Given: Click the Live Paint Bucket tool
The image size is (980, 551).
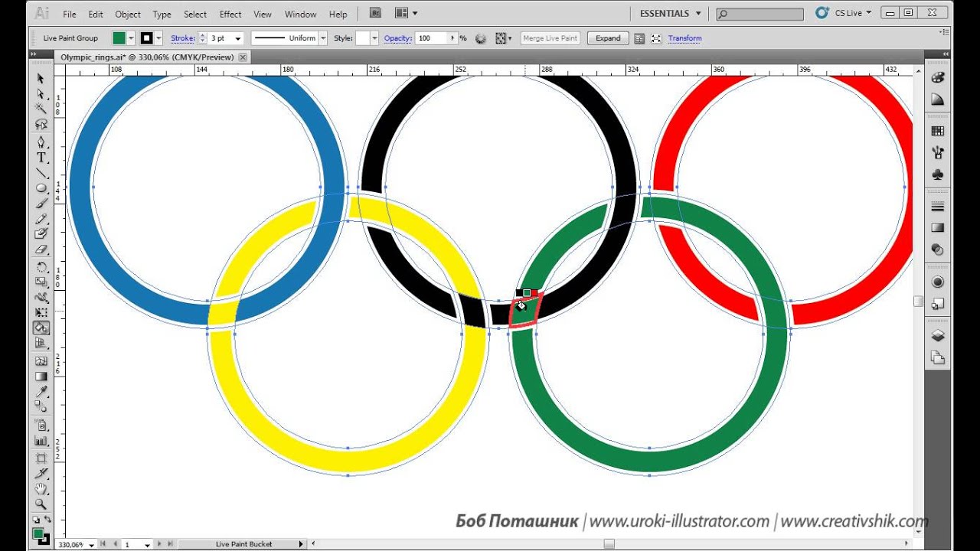Looking at the screenshot, I should click(41, 328).
